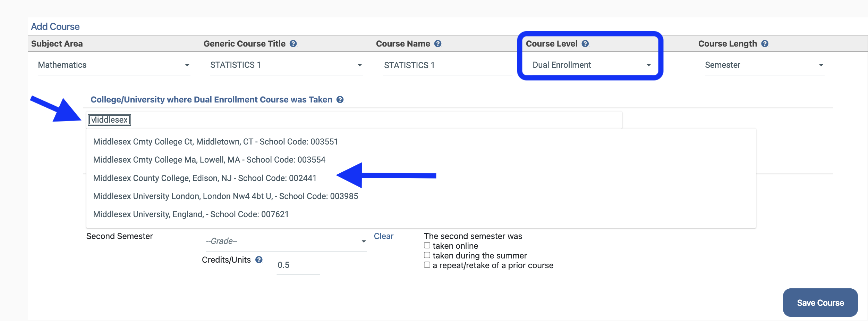Screen dimensions: 868x321
Task: Expand the Generic Course Title dropdown
Action: [x=286, y=65]
